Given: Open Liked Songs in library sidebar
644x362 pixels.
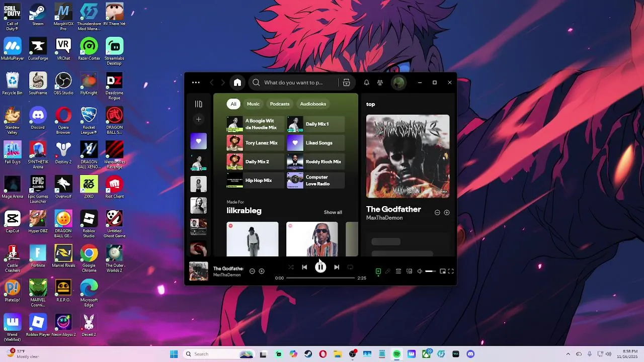Looking at the screenshot, I should tap(198, 141).
